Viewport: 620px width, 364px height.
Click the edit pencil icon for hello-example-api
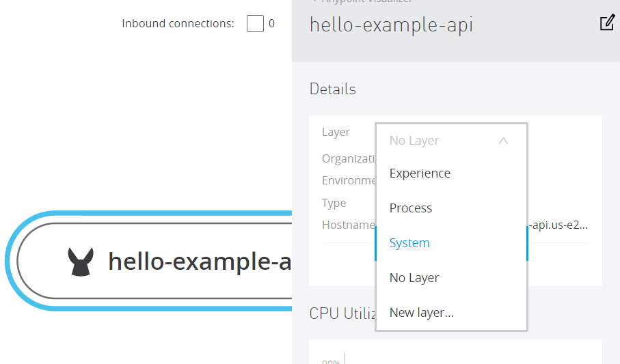[x=607, y=23]
